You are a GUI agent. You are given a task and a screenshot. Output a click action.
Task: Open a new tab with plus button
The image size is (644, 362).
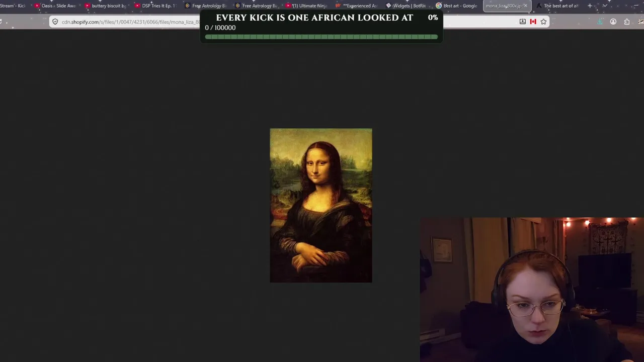click(x=590, y=6)
